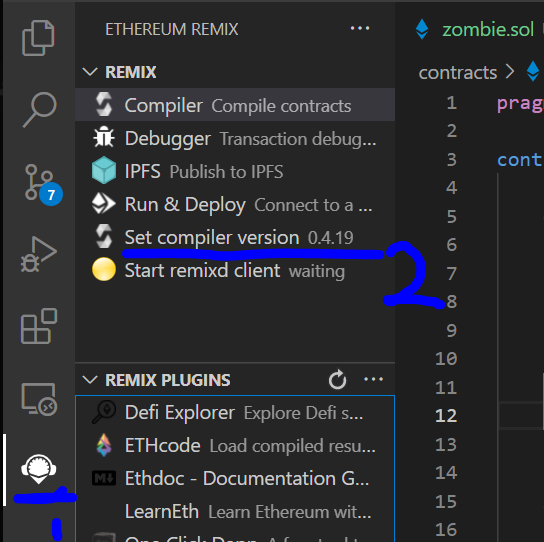Screen dimensions: 544x542
Task: Click the ETHEREUM REMIX panel title
Action: pos(172,29)
